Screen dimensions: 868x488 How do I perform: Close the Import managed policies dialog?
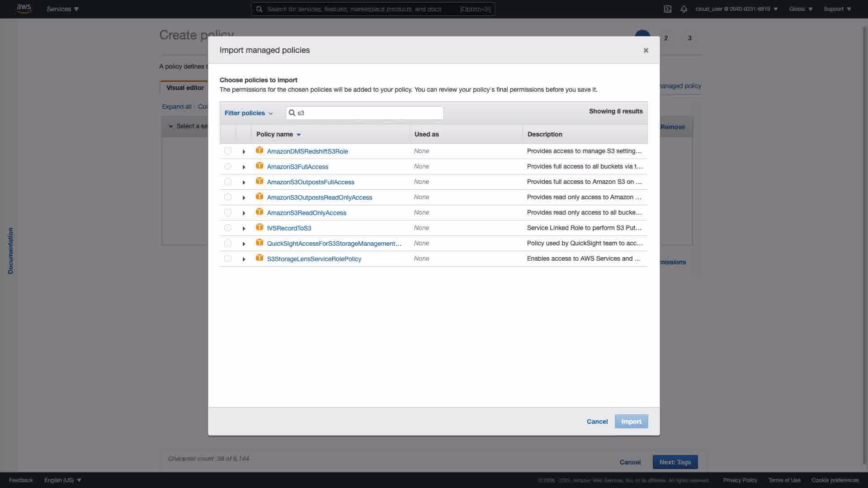coord(646,50)
